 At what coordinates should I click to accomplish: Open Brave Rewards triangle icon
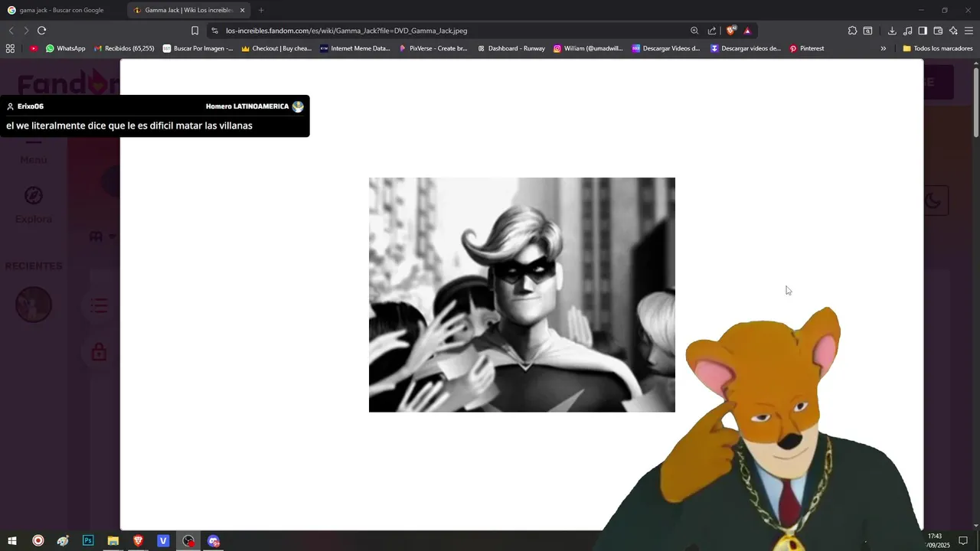point(747,31)
